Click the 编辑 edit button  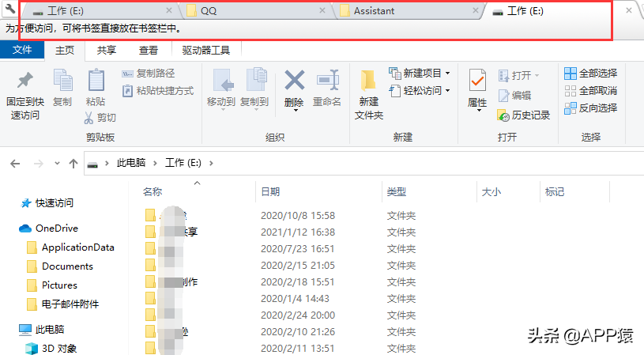tap(514, 96)
